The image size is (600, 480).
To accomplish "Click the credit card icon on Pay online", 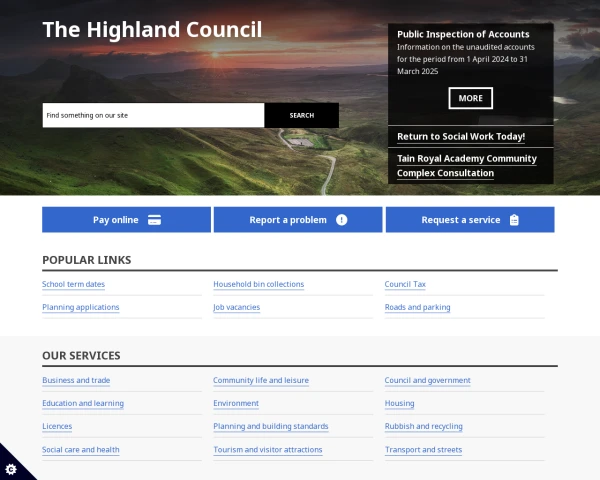I will [x=154, y=220].
